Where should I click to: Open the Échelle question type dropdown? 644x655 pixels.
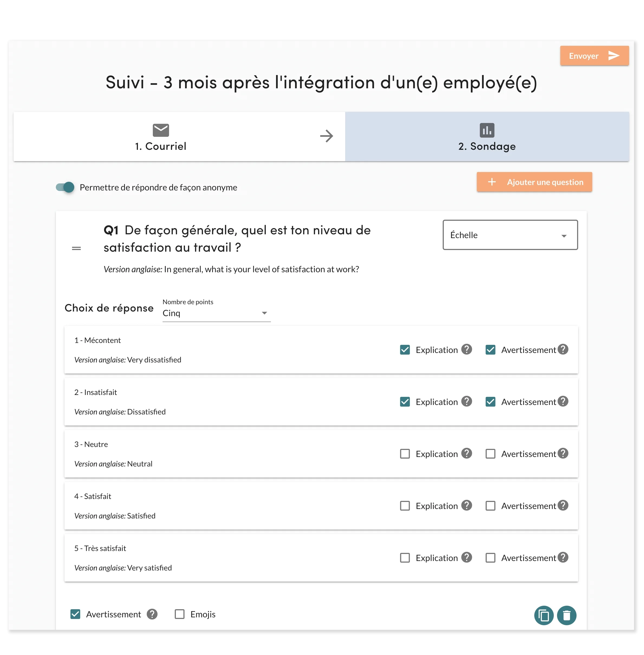510,235
